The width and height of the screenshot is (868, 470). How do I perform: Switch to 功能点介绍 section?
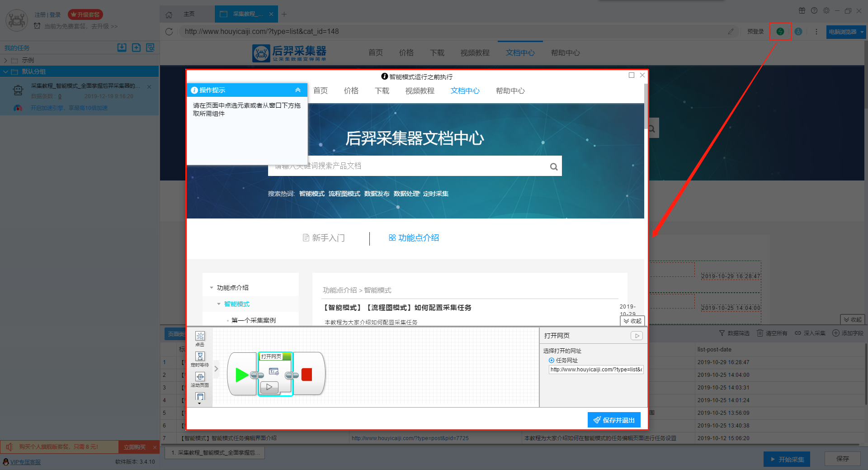coord(414,238)
